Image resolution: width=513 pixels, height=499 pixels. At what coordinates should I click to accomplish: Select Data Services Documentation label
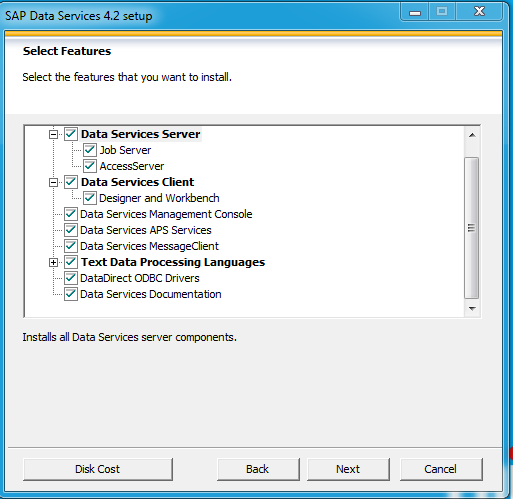pyautogui.click(x=151, y=294)
